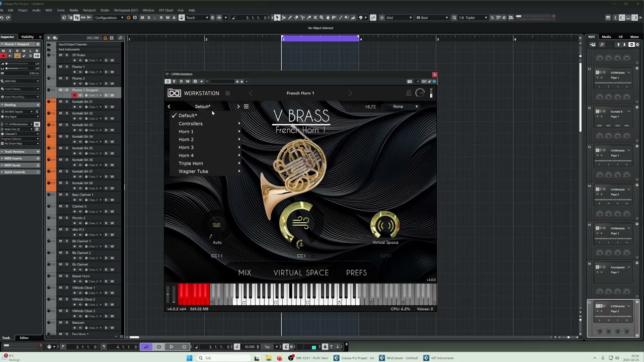Open Touch automation mode dropdown
The image size is (644, 362).
pyautogui.click(x=196, y=18)
